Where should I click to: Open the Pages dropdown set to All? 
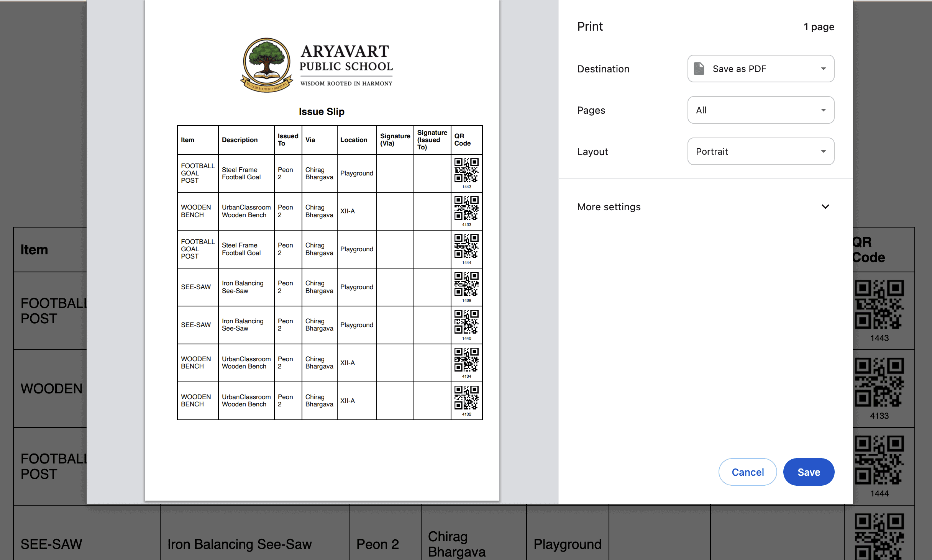click(x=761, y=110)
